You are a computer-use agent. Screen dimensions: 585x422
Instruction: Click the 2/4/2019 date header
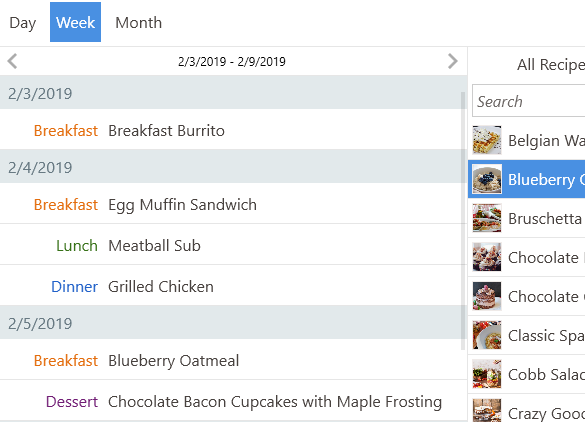[x=231, y=168]
